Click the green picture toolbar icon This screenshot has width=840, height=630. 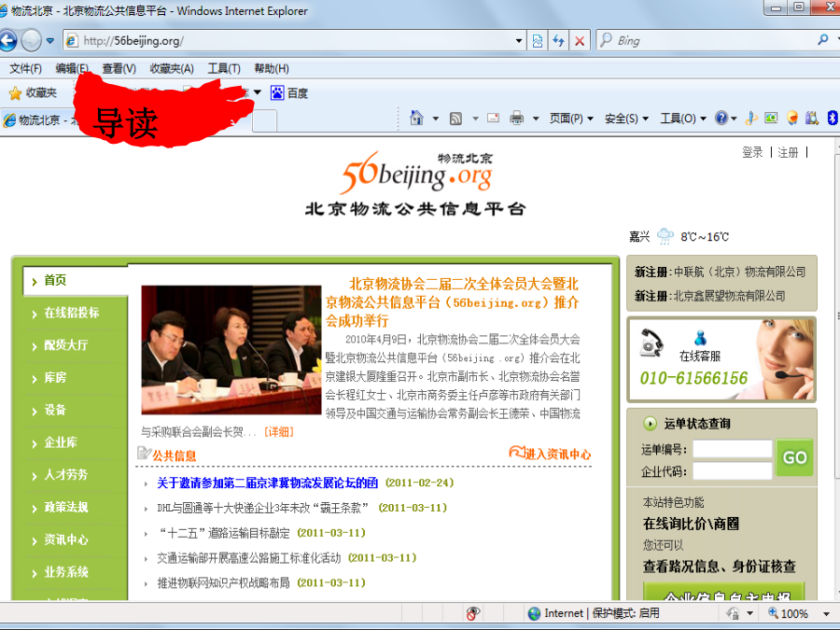(771, 118)
